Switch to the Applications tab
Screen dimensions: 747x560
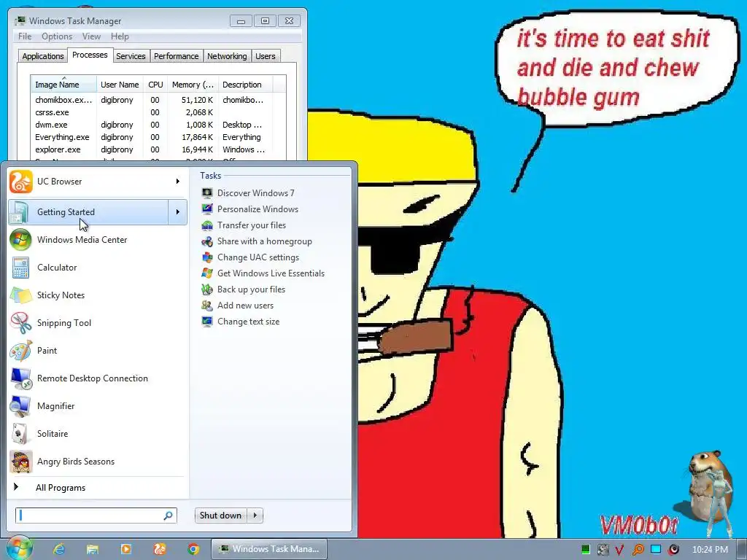[43, 56]
